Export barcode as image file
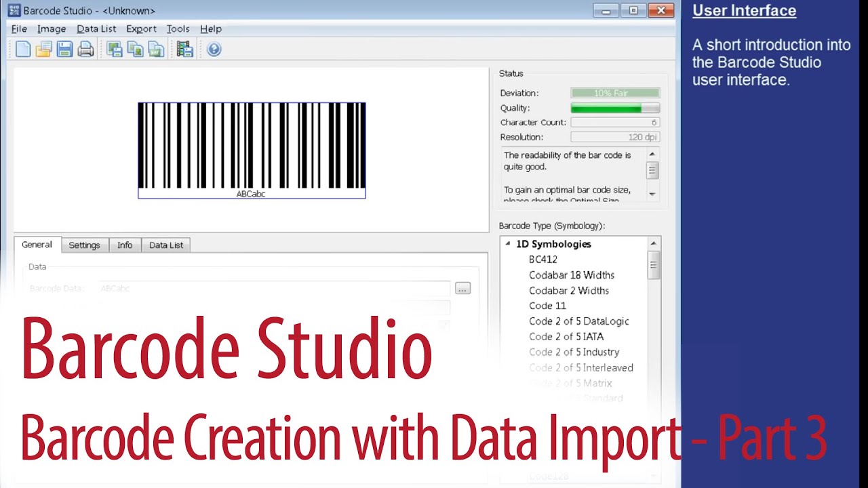The width and height of the screenshot is (868, 488). pos(115,49)
